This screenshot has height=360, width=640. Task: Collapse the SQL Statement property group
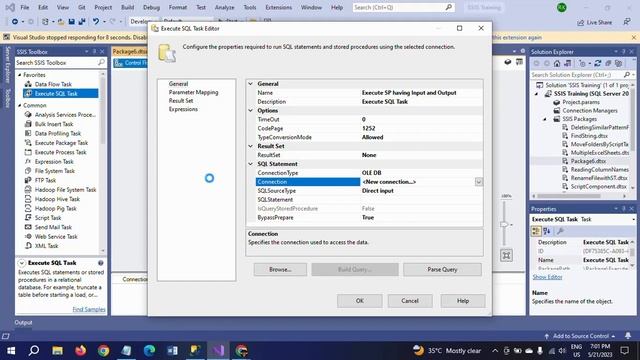click(x=251, y=164)
